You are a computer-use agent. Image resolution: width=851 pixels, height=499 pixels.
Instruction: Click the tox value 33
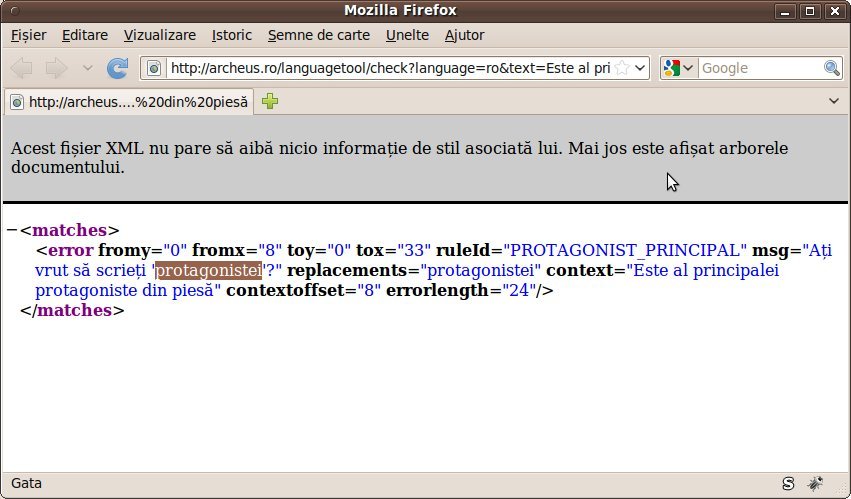pyautogui.click(x=414, y=250)
